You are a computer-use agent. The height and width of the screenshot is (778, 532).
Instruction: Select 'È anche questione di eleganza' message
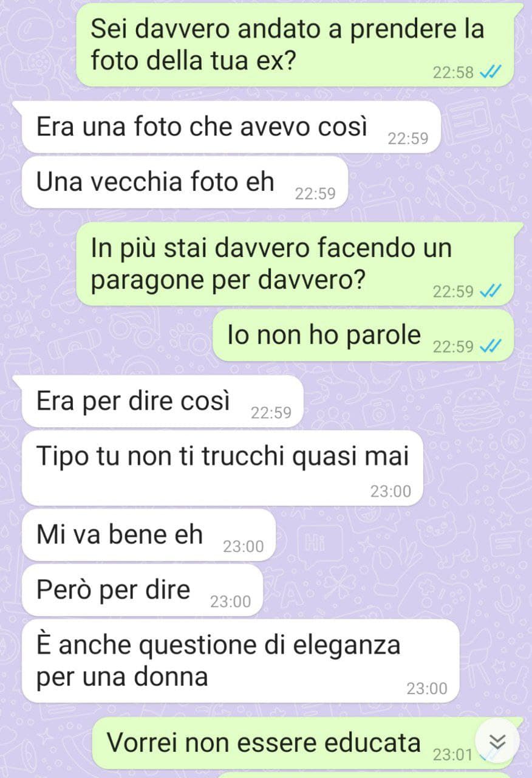pyautogui.click(x=240, y=661)
